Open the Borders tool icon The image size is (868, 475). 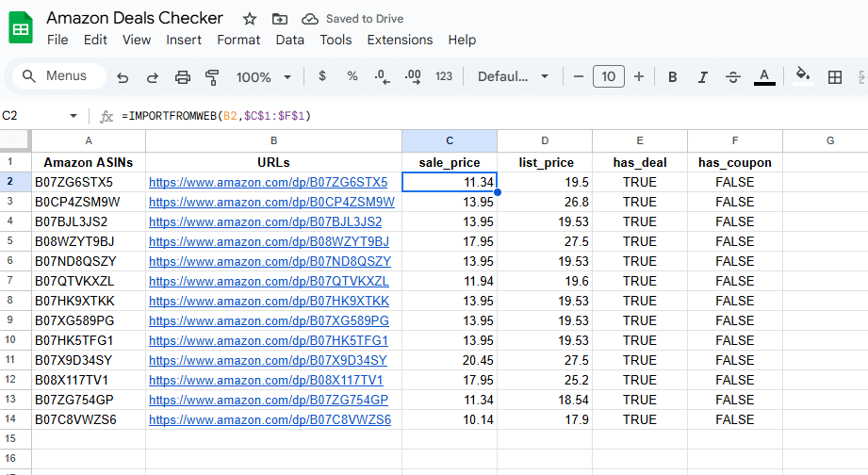click(x=834, y=77)
